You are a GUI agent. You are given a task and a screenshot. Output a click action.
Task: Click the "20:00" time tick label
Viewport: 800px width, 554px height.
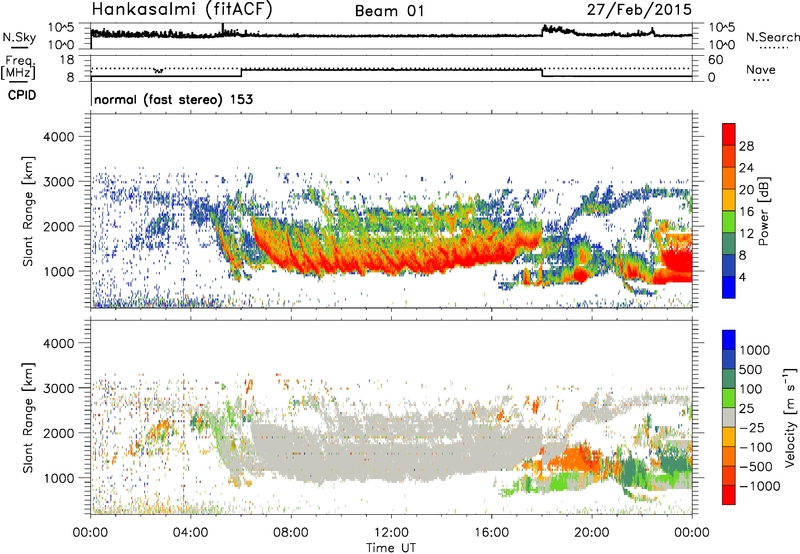[x=592, y=533]
